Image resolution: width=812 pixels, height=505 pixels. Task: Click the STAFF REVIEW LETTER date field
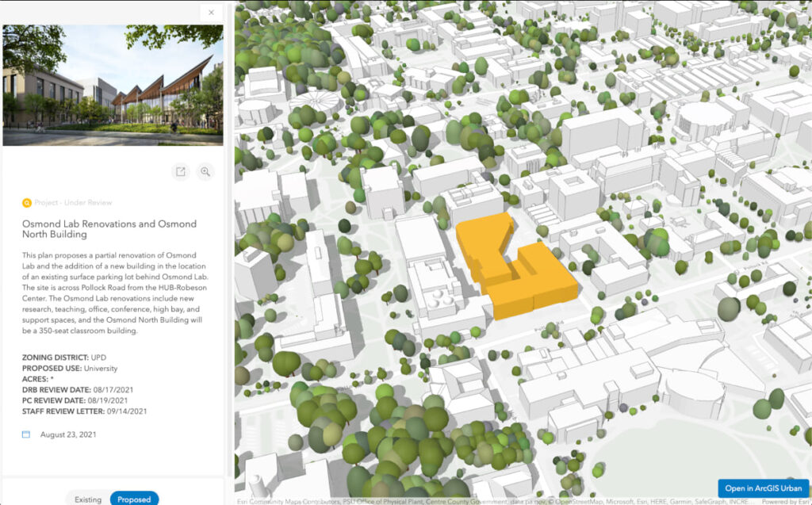coord(84,411)
